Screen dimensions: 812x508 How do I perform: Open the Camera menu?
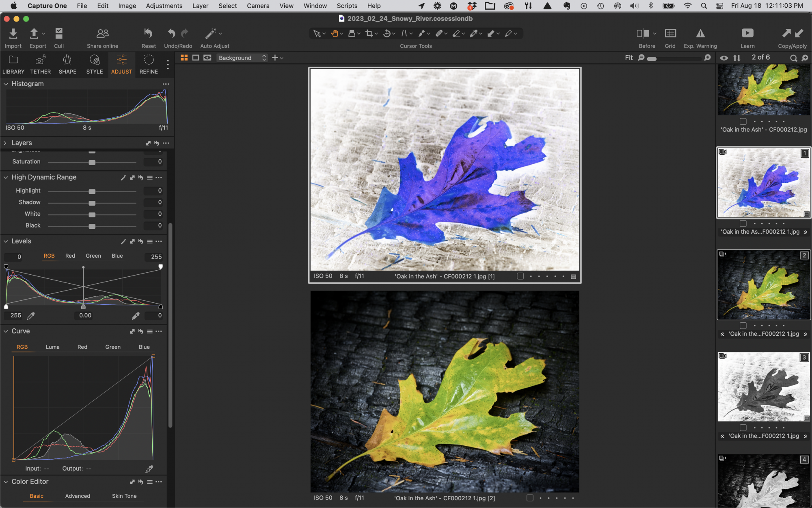click(x=258, y=6)
